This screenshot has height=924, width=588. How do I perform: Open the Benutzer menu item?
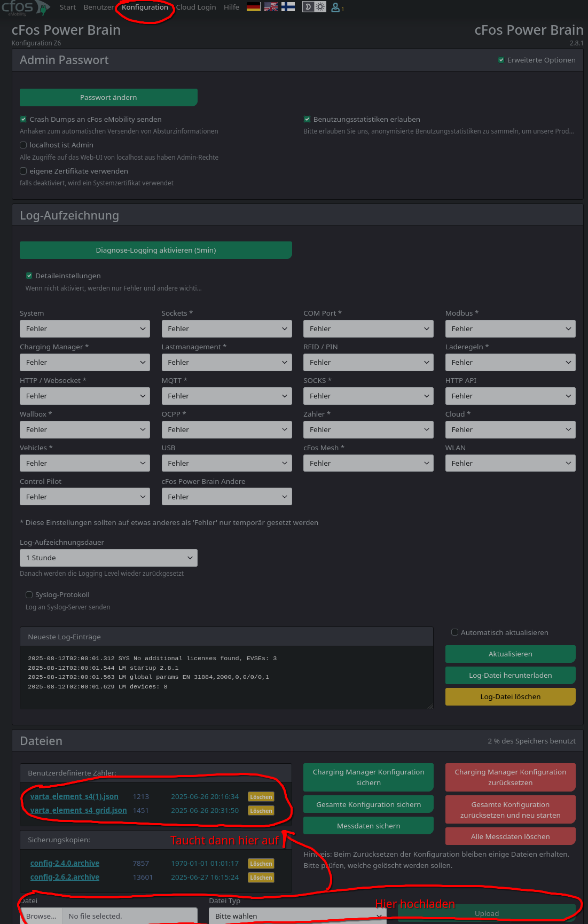99,7
